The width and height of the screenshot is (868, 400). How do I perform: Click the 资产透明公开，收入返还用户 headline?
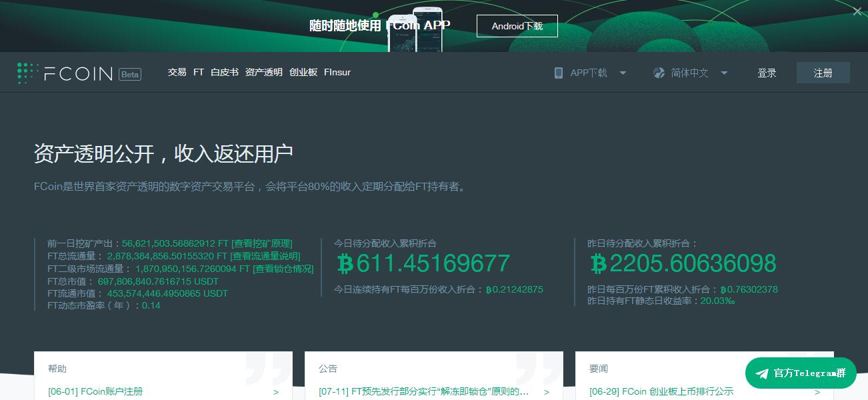click(163, 153)
